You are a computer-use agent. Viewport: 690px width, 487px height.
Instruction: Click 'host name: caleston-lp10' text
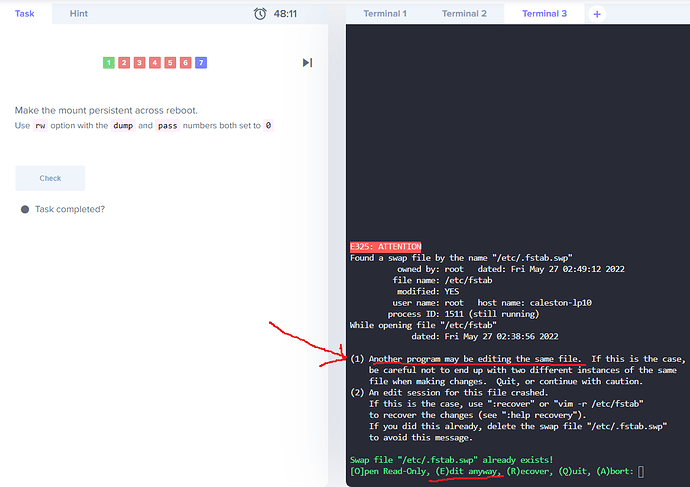pos(535,303)
